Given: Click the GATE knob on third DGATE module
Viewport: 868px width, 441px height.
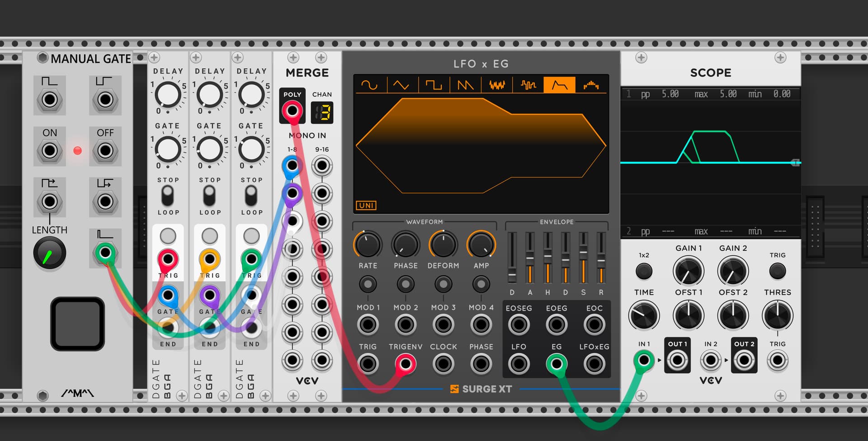Looking at the screenshot, I should (251, 150).
